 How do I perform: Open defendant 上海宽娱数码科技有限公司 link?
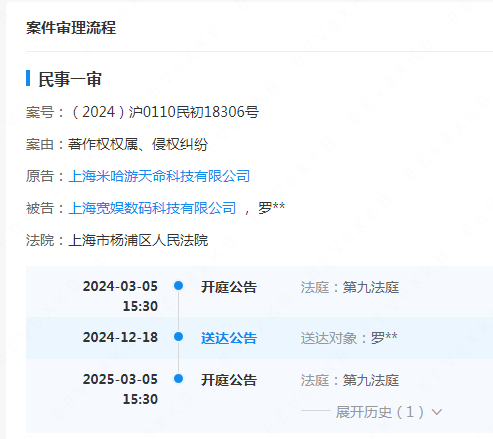152,208
